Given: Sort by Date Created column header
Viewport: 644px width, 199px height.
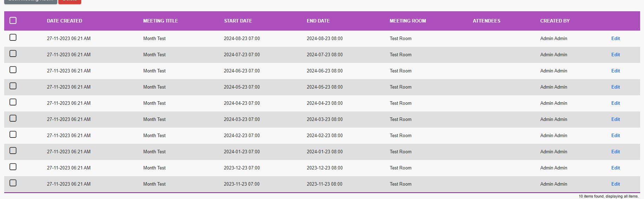Looking at the screenshot, I should click(65, 21).
